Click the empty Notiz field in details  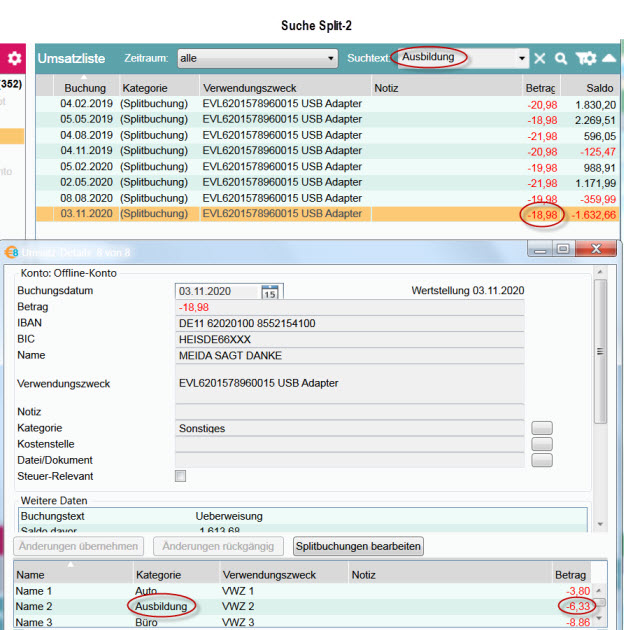pyautogui.click(x=350, y=412)
